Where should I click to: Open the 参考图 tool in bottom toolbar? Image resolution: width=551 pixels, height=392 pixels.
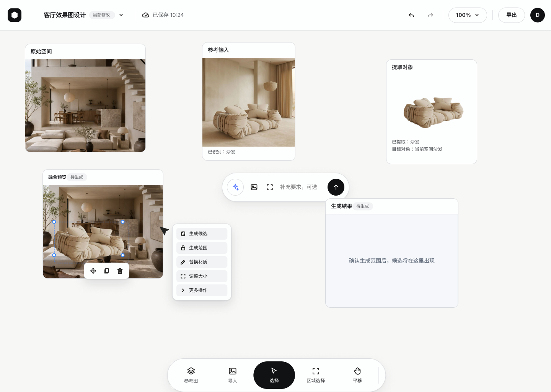click(x=191, y=375)
